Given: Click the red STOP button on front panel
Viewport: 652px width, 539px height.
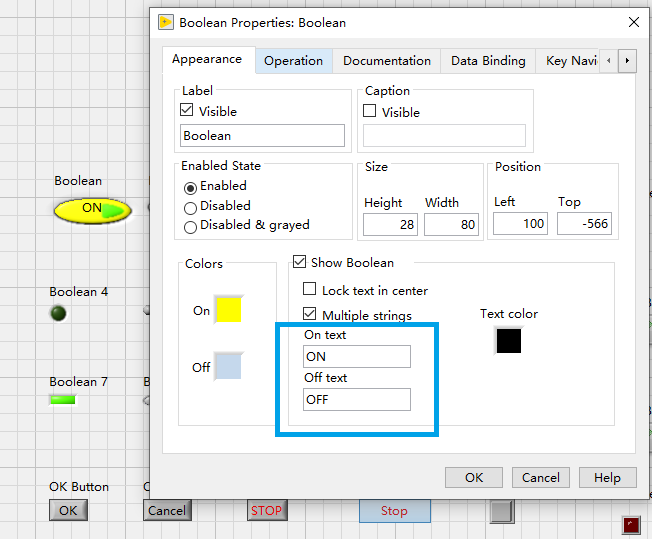Looking at the screenshot, I should pos(267,510).
